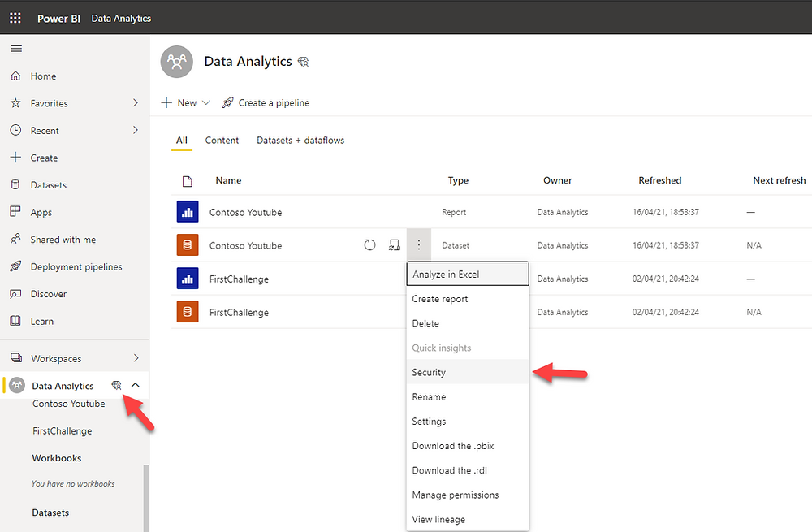This screenshot has height=532, width=812.
Task: Sort by the Owner column header
Action: [x=557, y=180]
